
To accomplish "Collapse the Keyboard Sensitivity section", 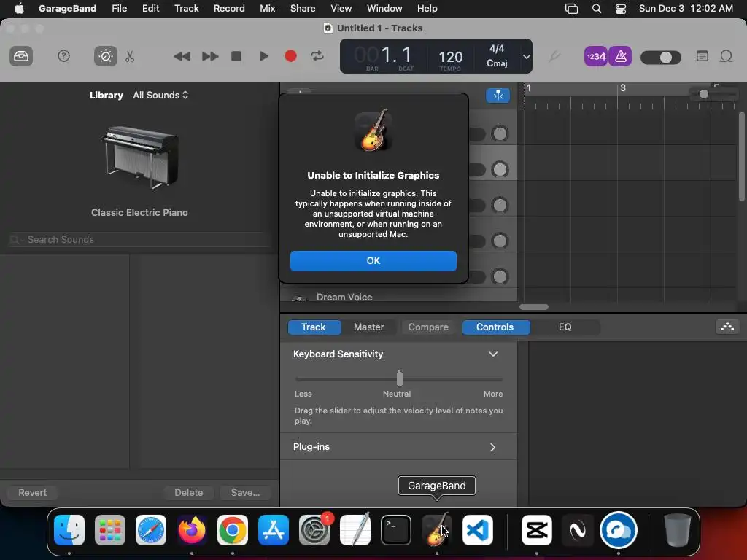I will tap(493, 354).
